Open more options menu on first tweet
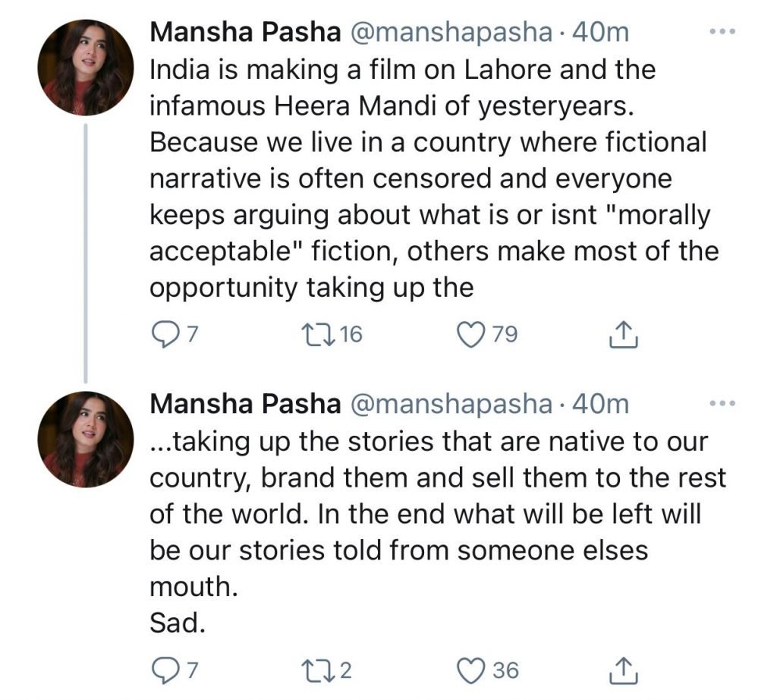The height and width of the screenshot is (700, 777). (x=722, y=33)
